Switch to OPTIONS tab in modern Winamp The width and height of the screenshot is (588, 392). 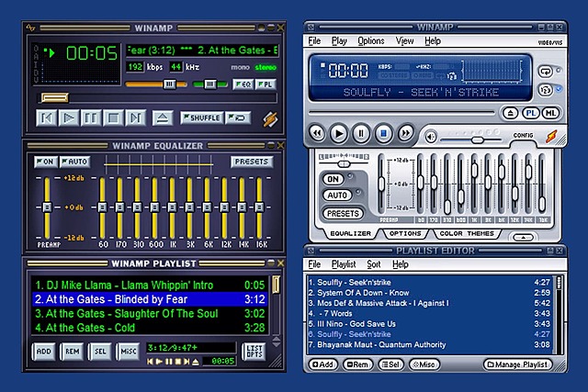405,233
